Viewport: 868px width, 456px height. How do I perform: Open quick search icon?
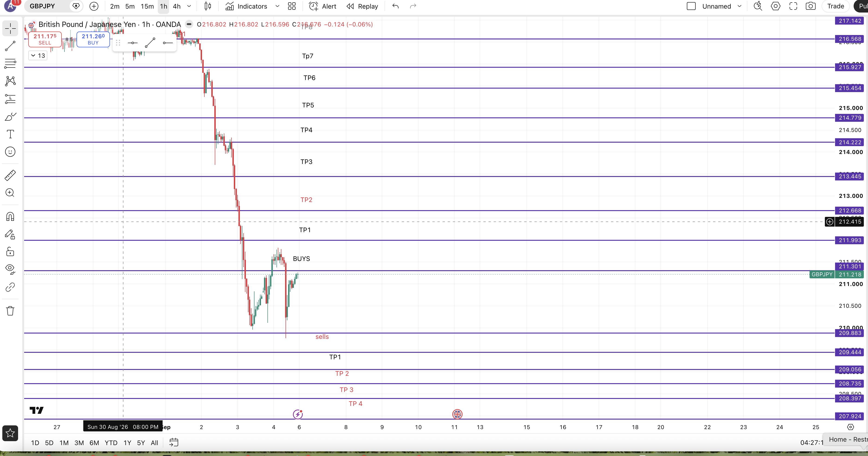[x=758, y=6]
